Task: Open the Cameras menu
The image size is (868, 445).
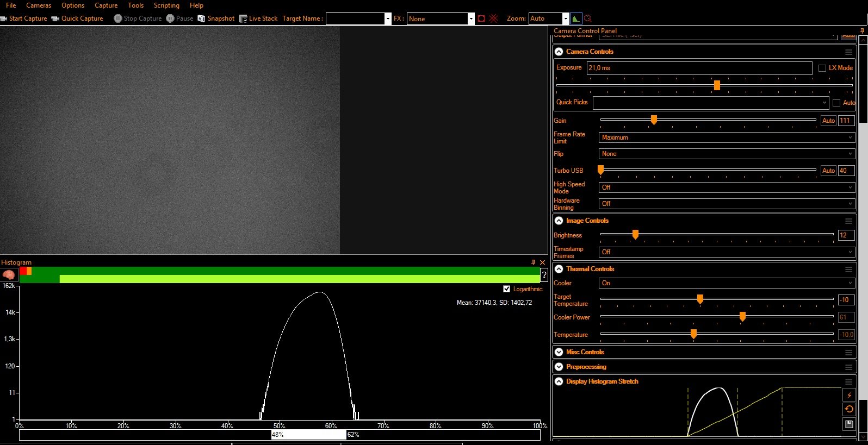Action: point(39,5)
